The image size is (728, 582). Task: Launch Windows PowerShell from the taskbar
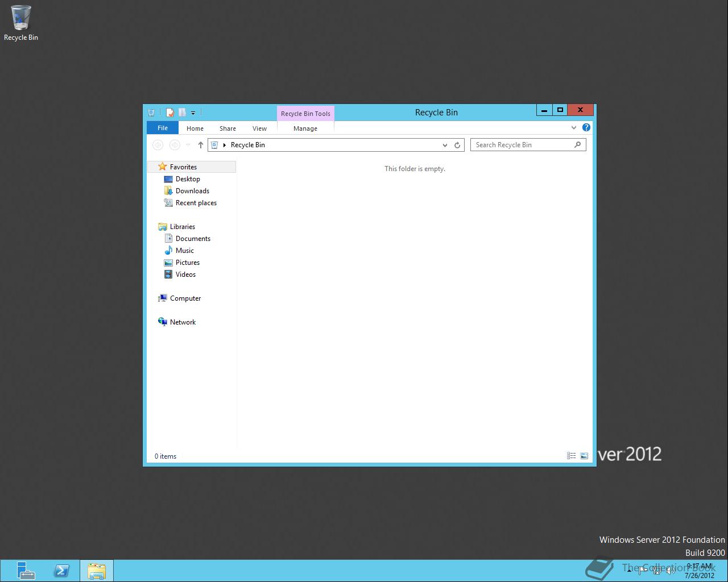pyautogui.click(x=61, y=571)
